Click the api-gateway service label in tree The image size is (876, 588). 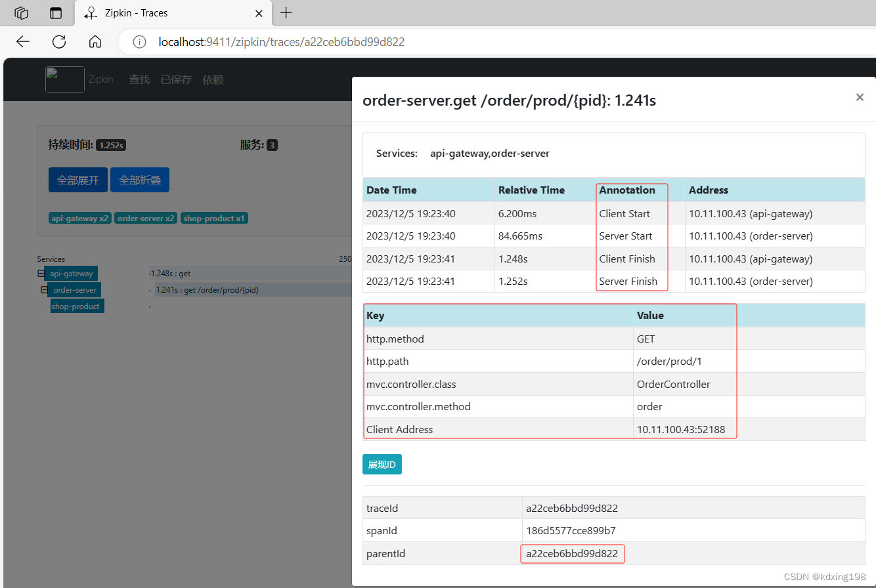coord(72,274)
